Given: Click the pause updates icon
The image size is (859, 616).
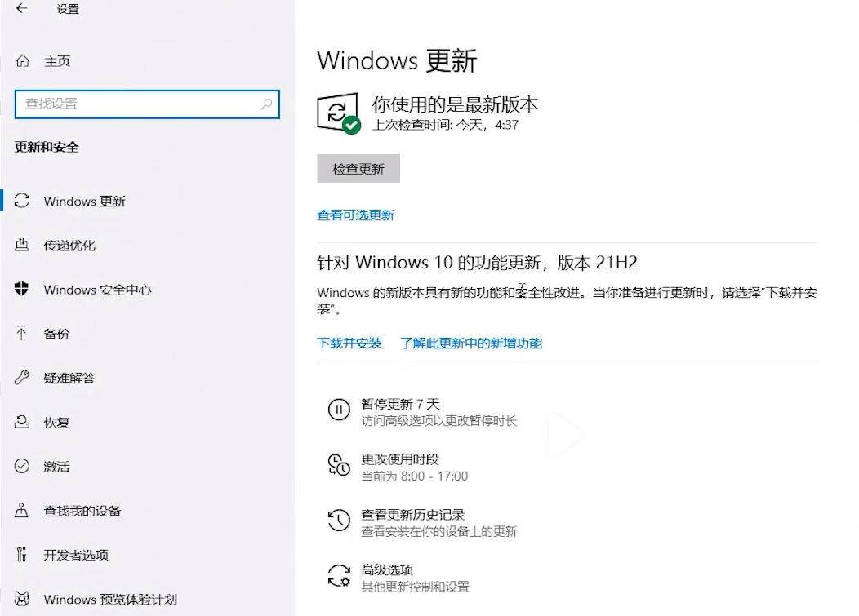Looking at the screenshot, I should (x=339, y=410).
